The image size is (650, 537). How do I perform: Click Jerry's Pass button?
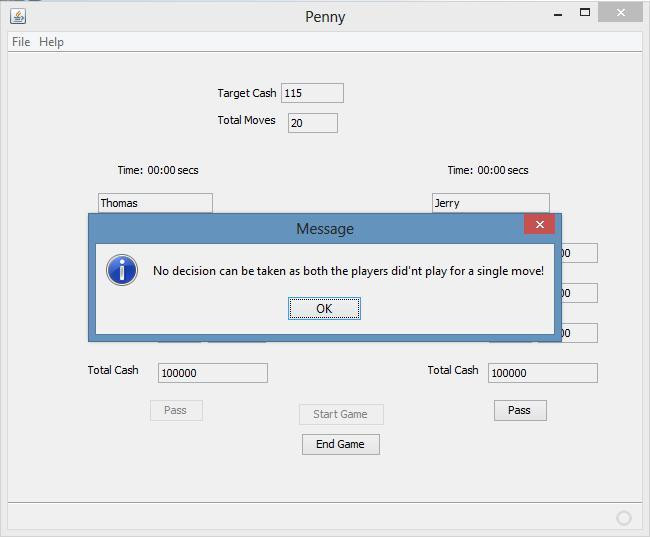(520, 410)
